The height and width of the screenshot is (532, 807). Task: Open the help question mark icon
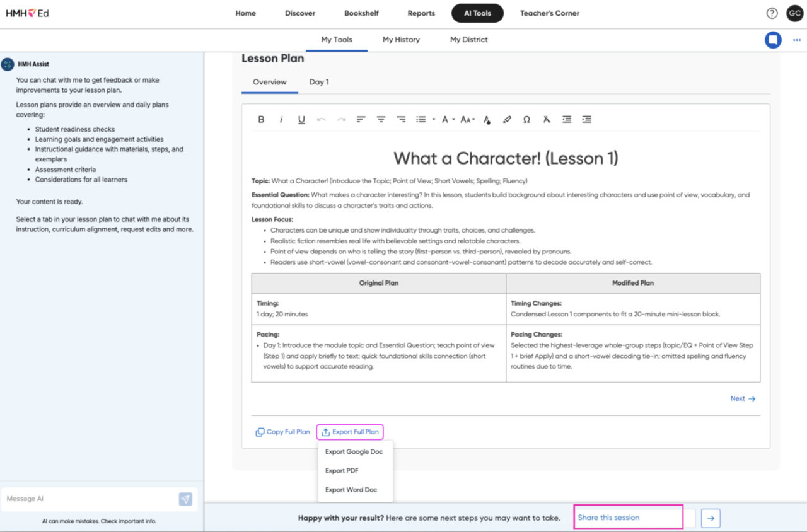coord(772,13)
